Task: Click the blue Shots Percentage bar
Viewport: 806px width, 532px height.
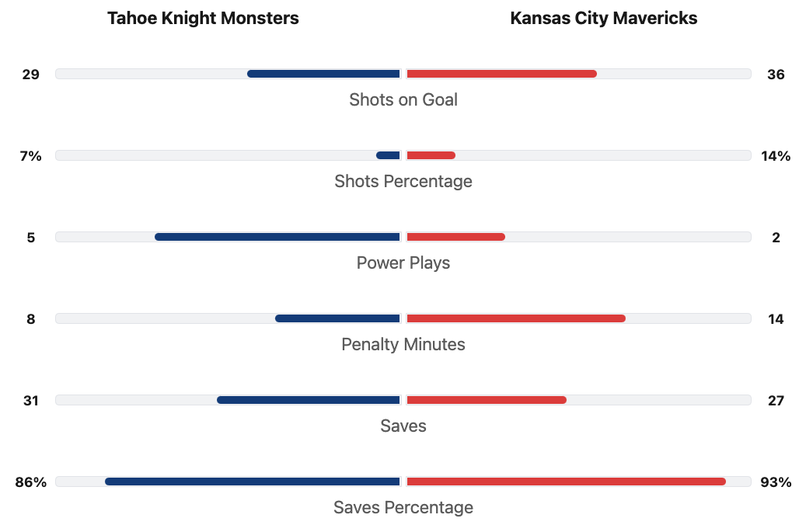Action: (x=388, y=155)
